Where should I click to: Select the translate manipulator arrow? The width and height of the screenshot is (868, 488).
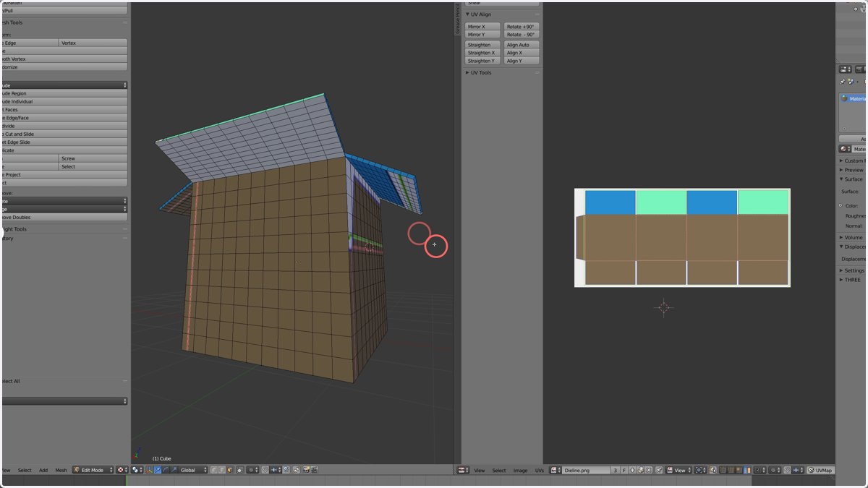pos(158,470)
